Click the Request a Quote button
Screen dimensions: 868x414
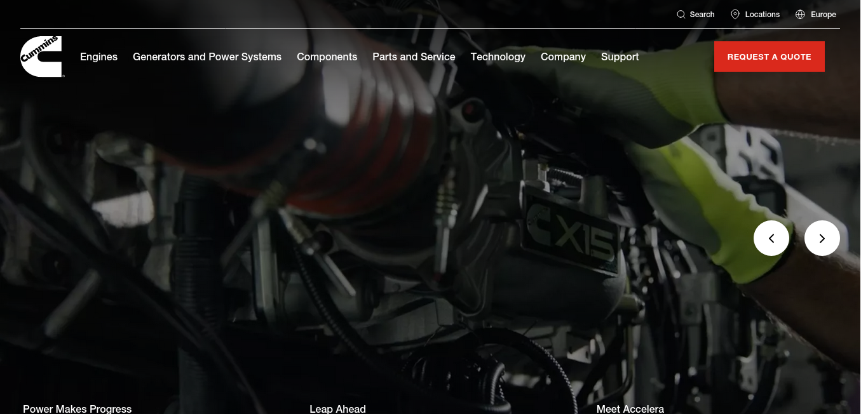770,57
